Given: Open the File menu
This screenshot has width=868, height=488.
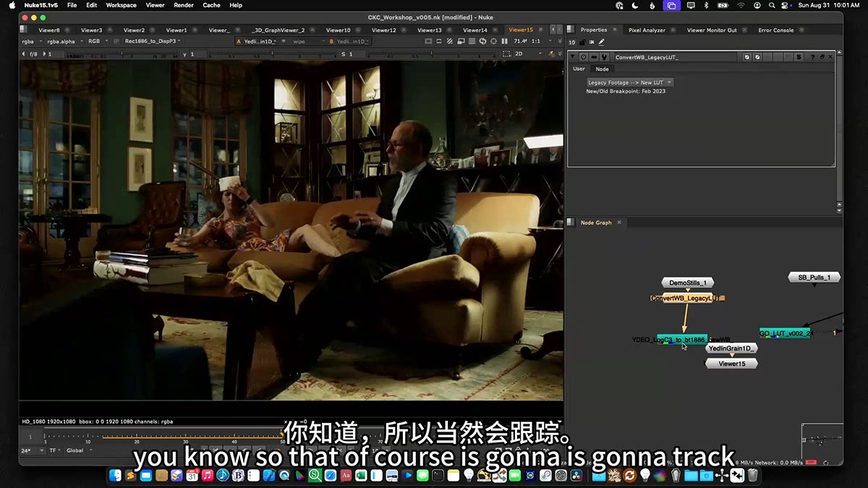Looking at the screenshot, I should point(72,5).
